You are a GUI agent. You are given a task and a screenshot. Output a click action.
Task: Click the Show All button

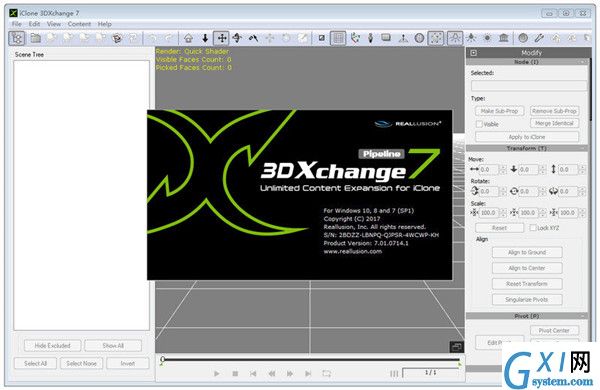(x=113, y=346)
